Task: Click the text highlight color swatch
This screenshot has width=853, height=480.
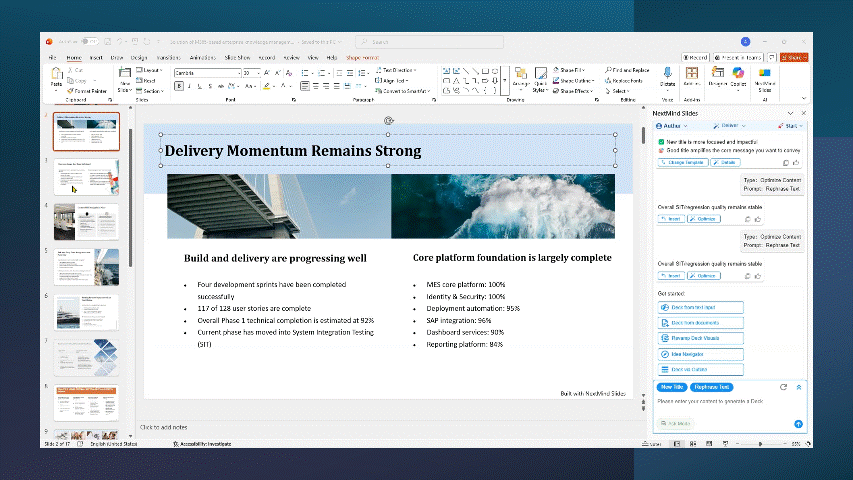Action: [267, 86]
